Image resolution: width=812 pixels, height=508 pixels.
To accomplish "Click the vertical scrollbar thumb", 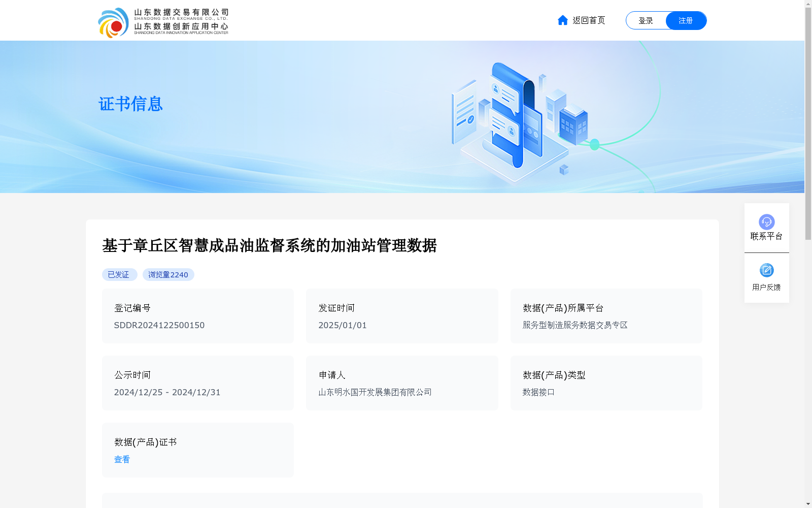I will click(808, 123).
